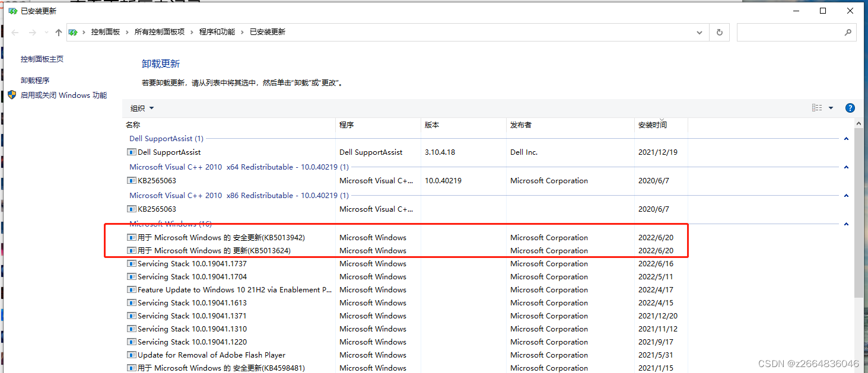The width and height of the screenshot is (868, 373).
Task: Open 启用或关闭 Windows 功能 link
Action: pos(64,95)
